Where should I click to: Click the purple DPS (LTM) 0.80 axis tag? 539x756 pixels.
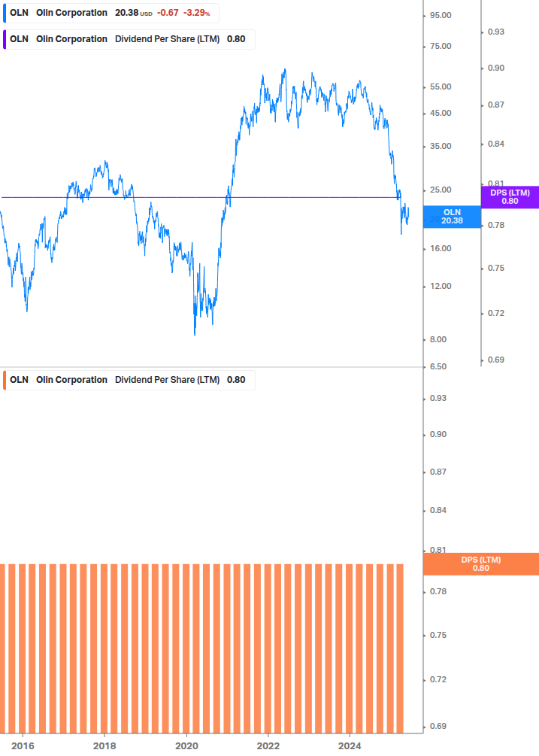coord(510,197)
